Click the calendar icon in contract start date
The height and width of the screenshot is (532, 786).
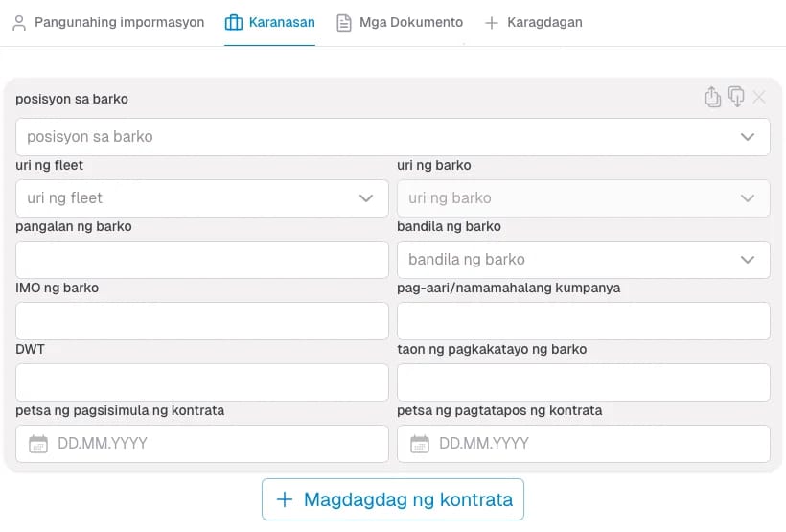tap(38, 444)
